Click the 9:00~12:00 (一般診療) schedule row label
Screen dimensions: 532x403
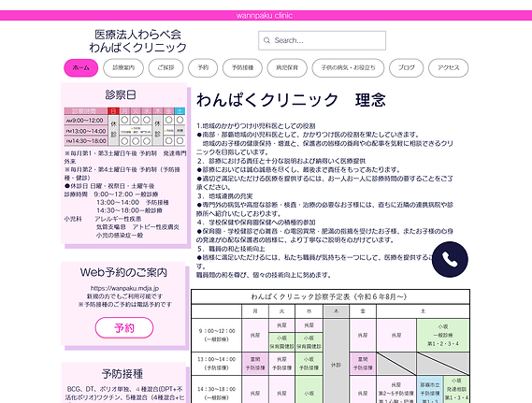tap(217, 335)
